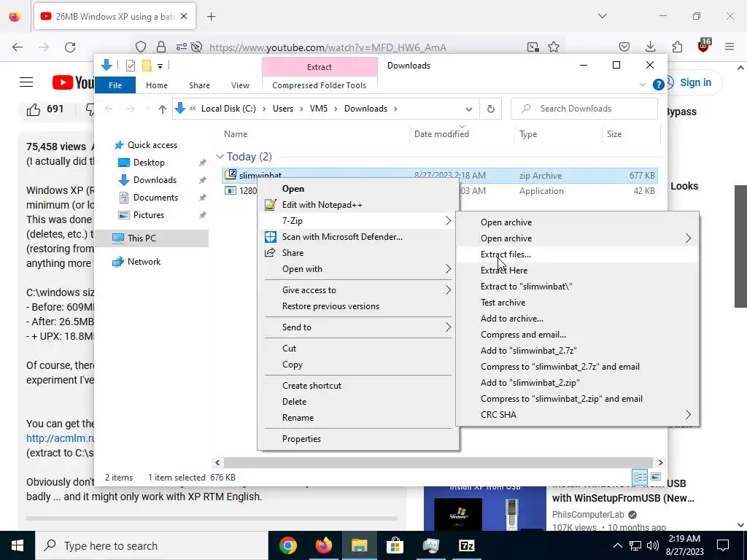The width and height of the screenshot is (747, 560).
Task: Choose Edit with Notepad++
Action: point(357,205)
